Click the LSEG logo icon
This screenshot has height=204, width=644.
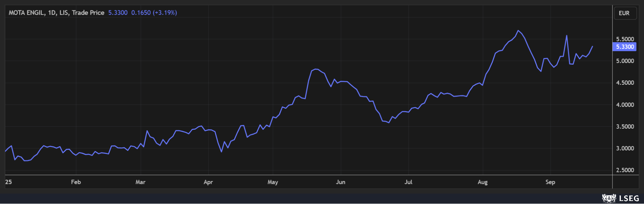[x=609, y=198]
